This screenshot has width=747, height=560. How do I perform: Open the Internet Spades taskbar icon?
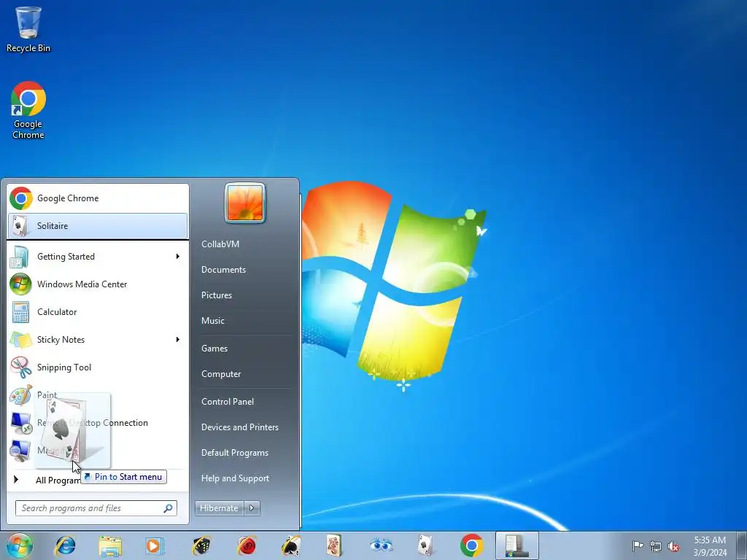pyautogui.click(x=290, y=545)
